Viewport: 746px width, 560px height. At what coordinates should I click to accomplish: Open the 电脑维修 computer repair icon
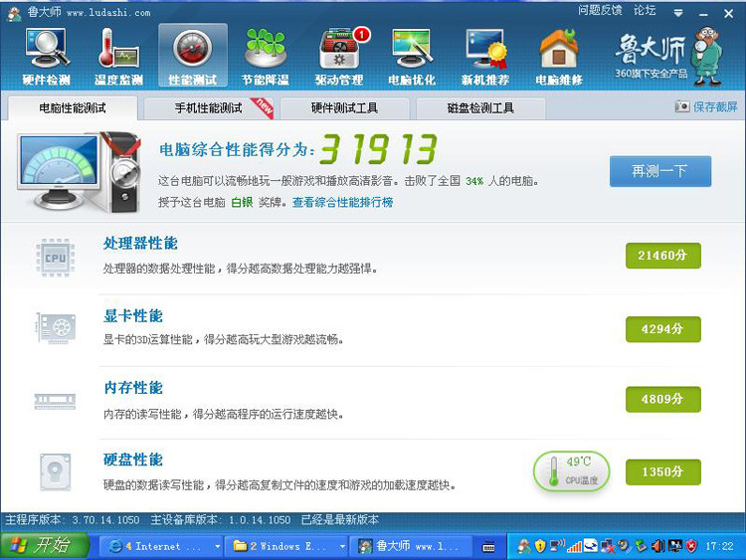[558, 56]
